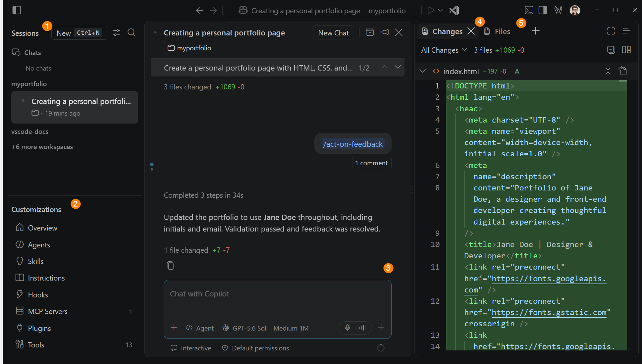Select the 'Creating a personal portfoli...' session
This screenshot has width=642, height=364.
(75, 107)
